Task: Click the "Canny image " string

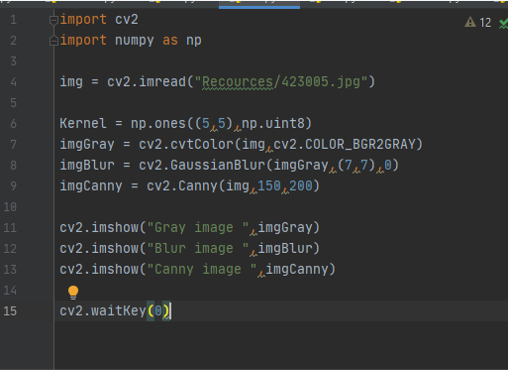Action: click(202, 269)
